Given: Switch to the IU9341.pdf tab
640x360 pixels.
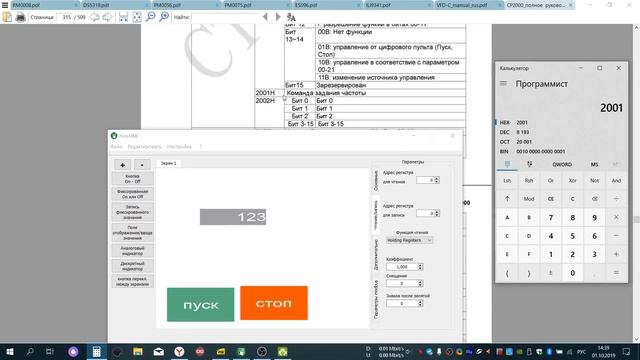Looking at the screenshot, I should 397,5.
